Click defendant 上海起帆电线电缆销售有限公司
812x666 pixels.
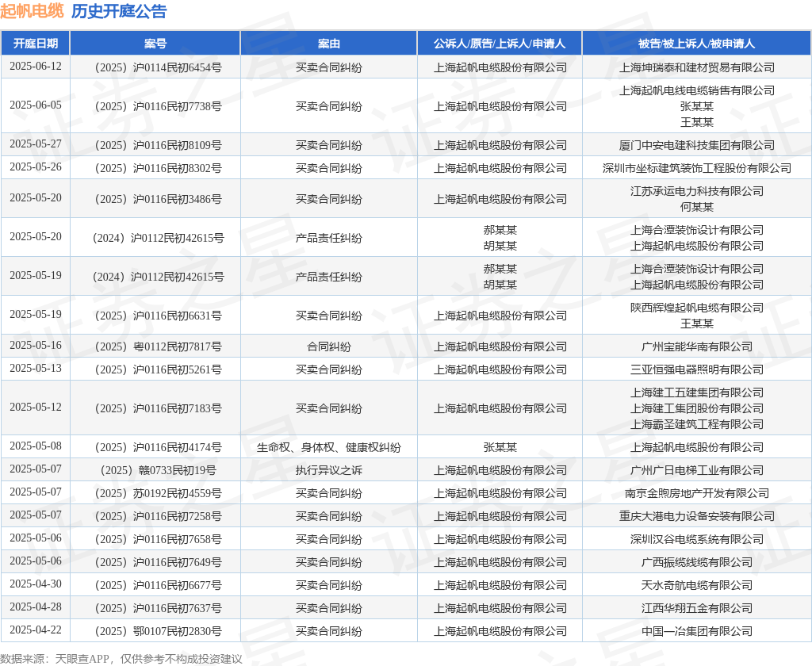pyautogui.click(x=696, y=90)
